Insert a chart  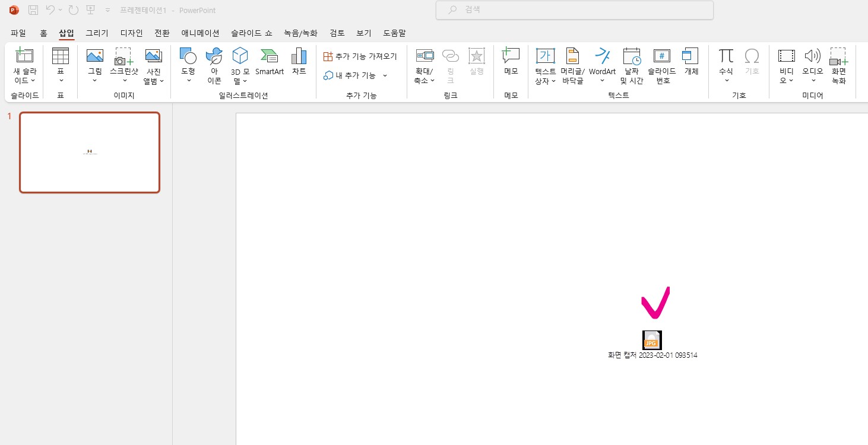[299, 62]
